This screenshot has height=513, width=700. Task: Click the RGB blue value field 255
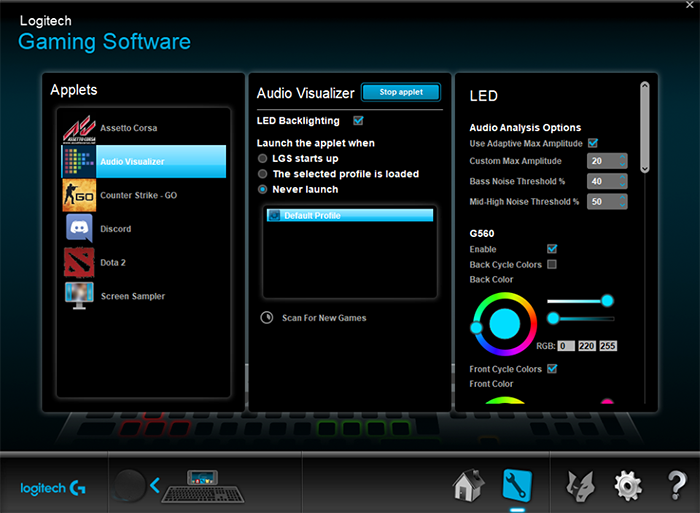(608, 346)
